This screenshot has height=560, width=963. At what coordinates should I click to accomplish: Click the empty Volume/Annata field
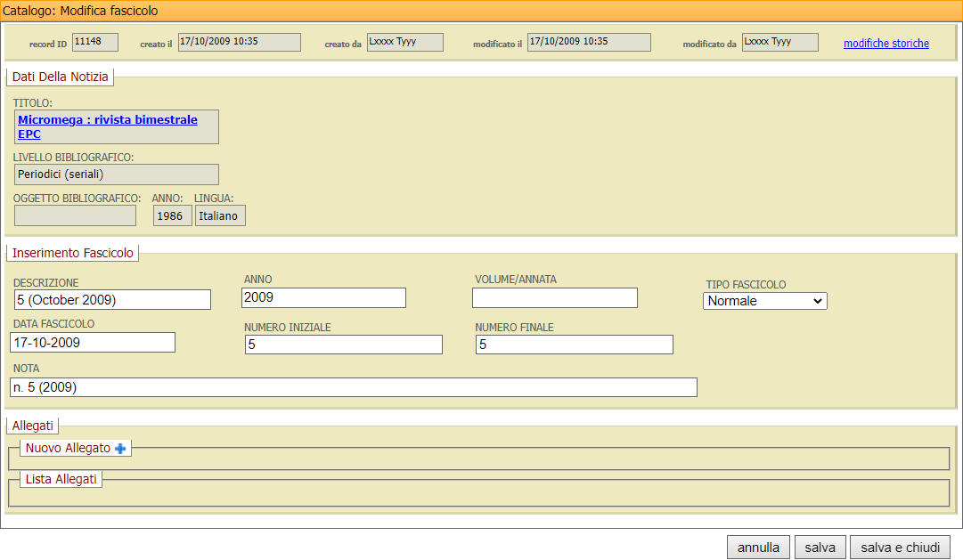point(555,297)
